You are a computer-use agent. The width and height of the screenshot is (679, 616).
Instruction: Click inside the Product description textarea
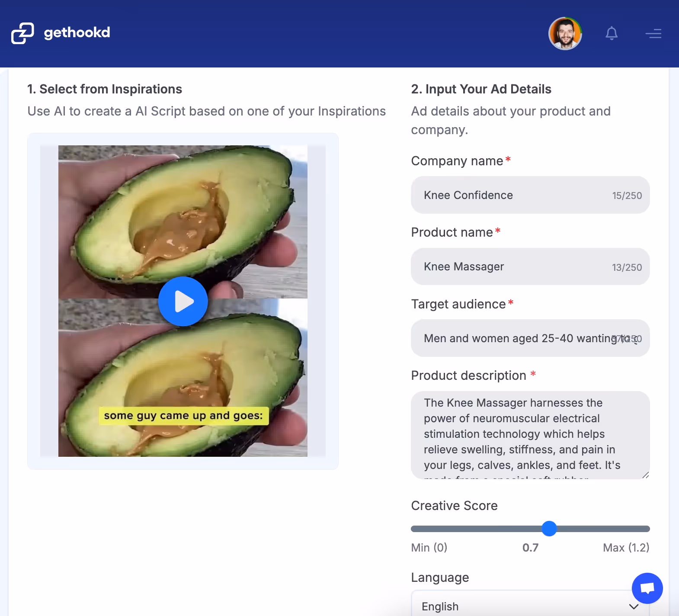(530, 435)
